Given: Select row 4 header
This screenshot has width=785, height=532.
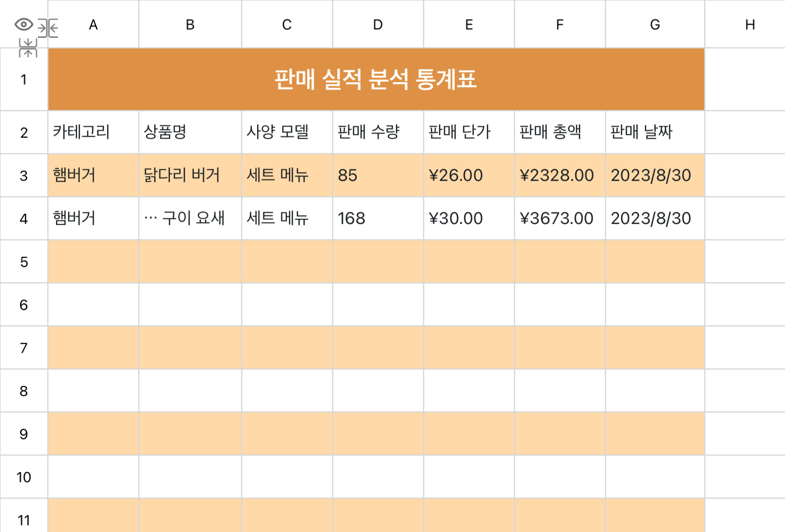Looking at the screenshot, I should (x=23, y=219).
